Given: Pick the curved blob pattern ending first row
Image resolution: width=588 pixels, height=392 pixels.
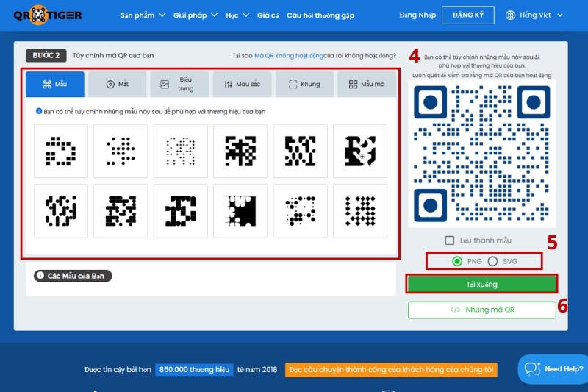Looking at the screenshot, I should [360, 152].
